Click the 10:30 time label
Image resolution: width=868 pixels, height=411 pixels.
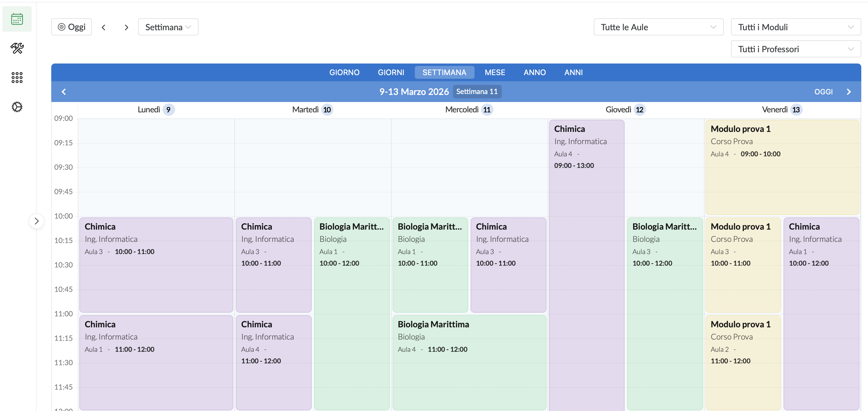click(63, 265)
